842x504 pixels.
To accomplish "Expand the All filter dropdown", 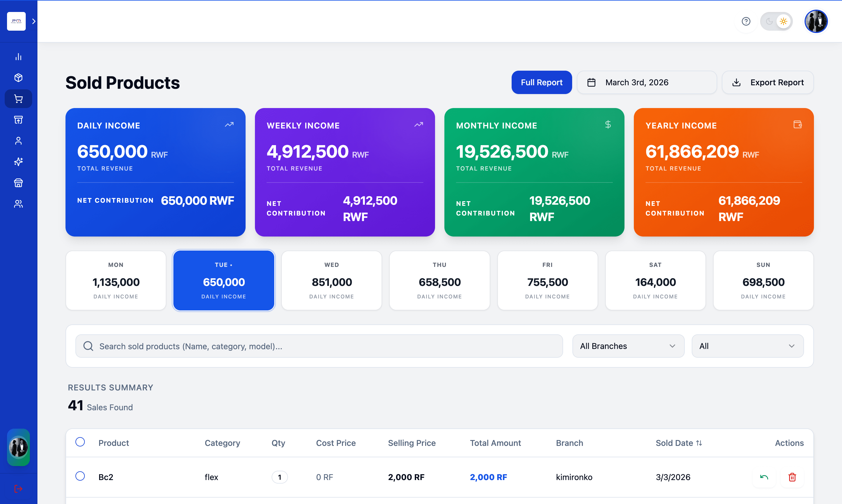I will tap(748, 346).
